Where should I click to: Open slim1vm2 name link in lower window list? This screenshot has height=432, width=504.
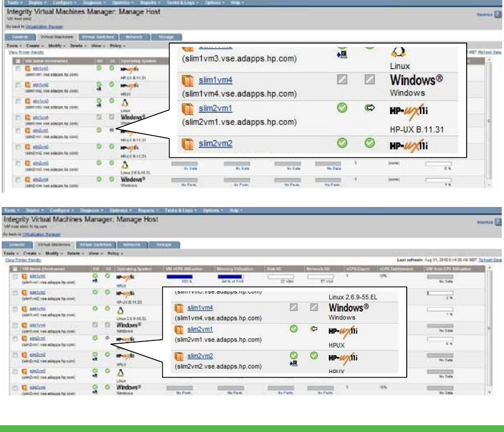(38, 292)
